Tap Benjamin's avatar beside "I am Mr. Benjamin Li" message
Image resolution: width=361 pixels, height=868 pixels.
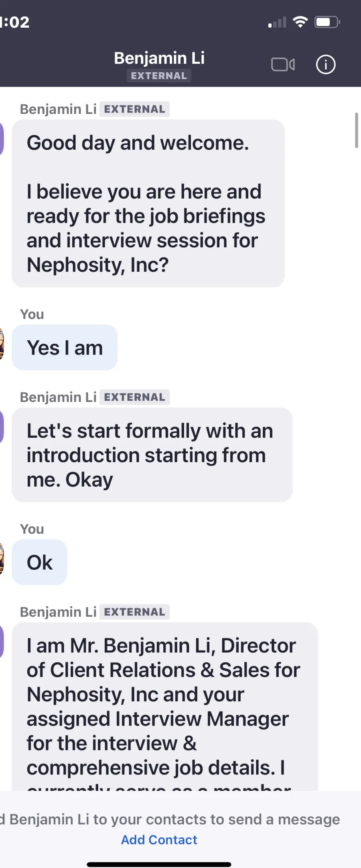coord(2,642)
